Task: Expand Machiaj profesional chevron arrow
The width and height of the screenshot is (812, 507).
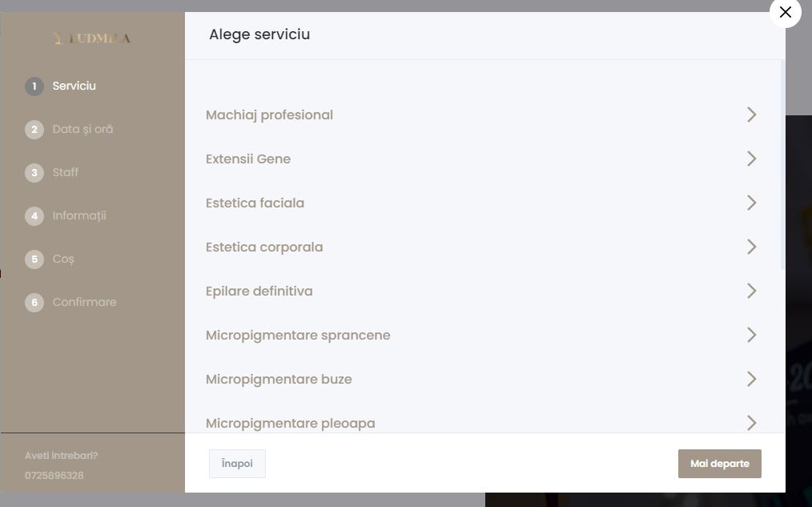Action: click(751, 115)
